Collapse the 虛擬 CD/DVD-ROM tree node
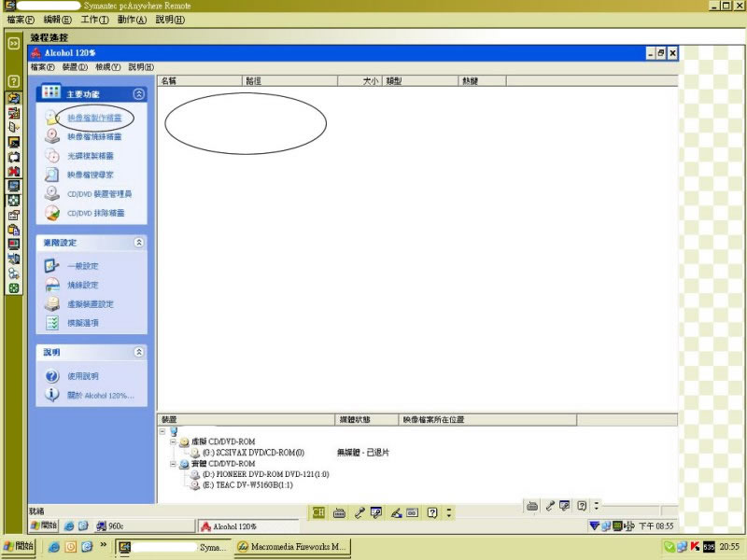 coord(174,441)
